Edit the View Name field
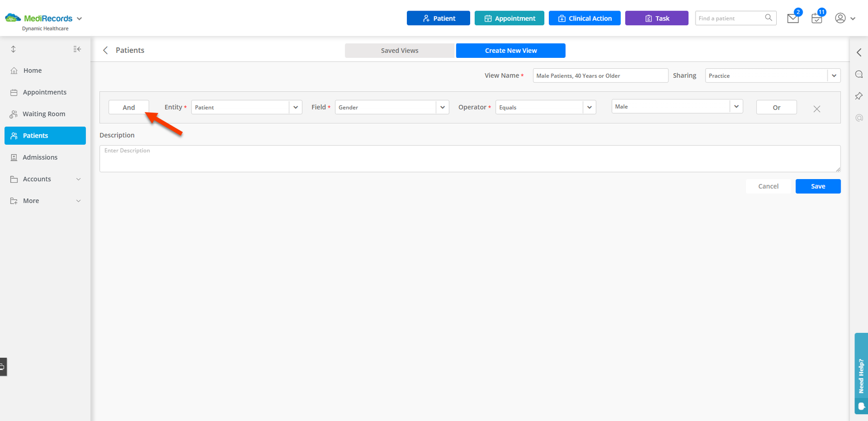 (600, 76)
